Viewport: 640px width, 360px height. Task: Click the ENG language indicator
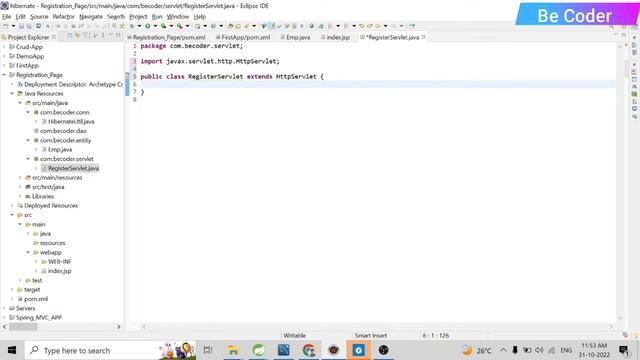[566, 350]
